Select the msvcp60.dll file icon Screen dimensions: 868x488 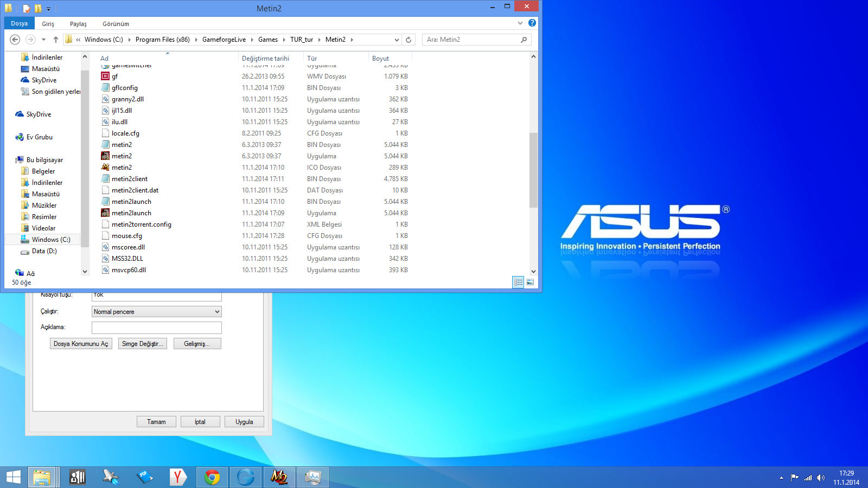point(105,270)
